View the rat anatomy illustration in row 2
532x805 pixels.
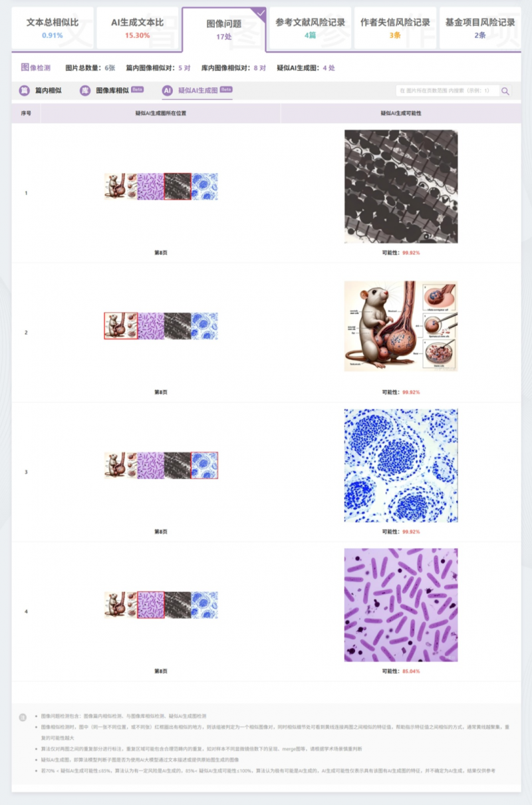[x=401, y=326]
